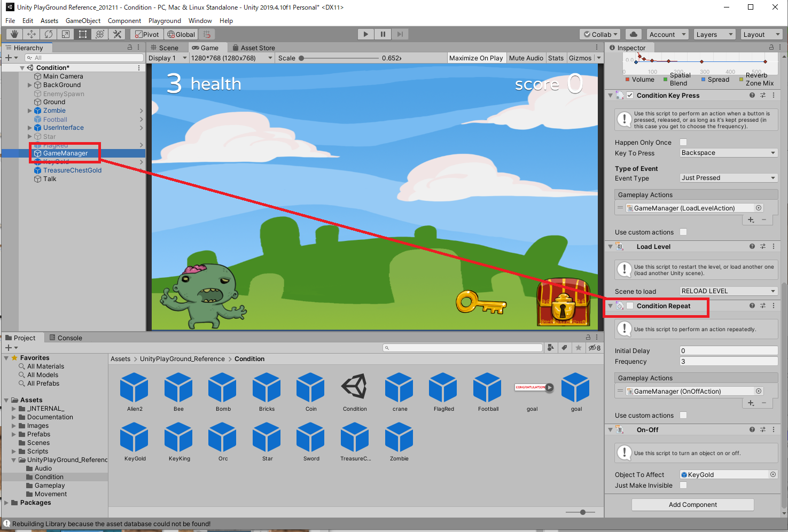The width and height of the screenshot is (788, 532).
Task: Select the Hand tool in toolbar
Action: click(14, 34)
